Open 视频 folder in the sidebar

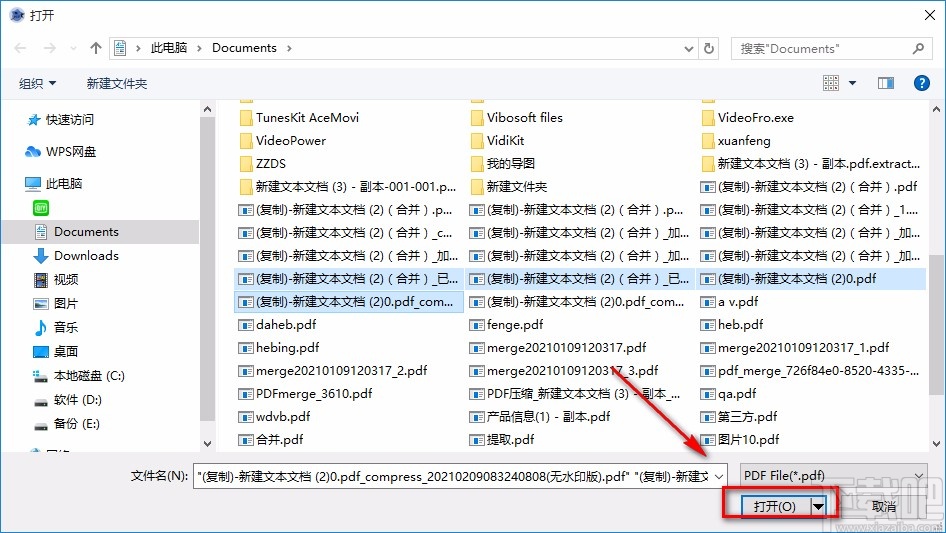point(56,279)
